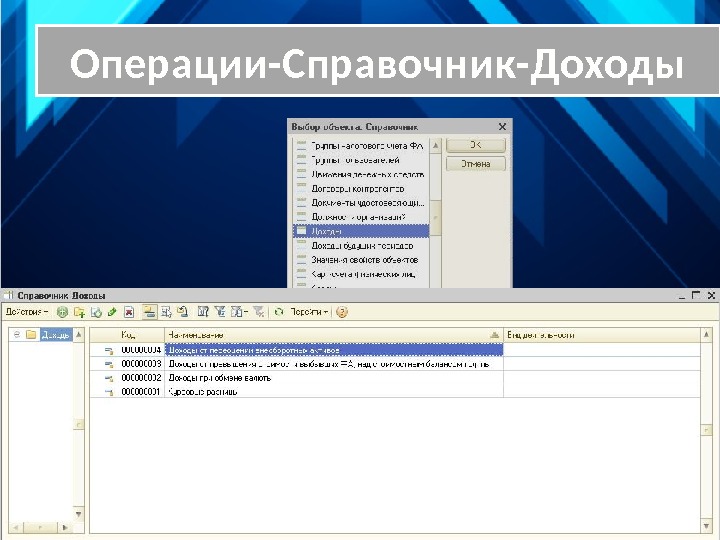
Task: Add new item with green plus icon
Action: 62,312
